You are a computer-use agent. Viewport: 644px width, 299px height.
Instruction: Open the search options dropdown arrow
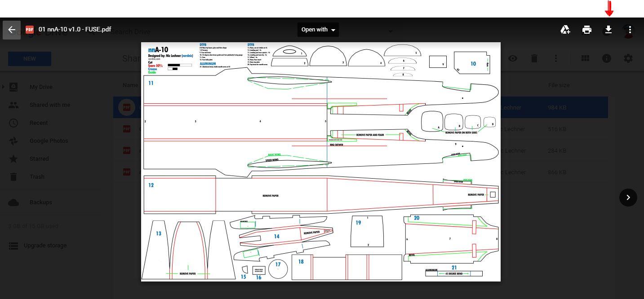pyautogui.click(x=391, y=31)
